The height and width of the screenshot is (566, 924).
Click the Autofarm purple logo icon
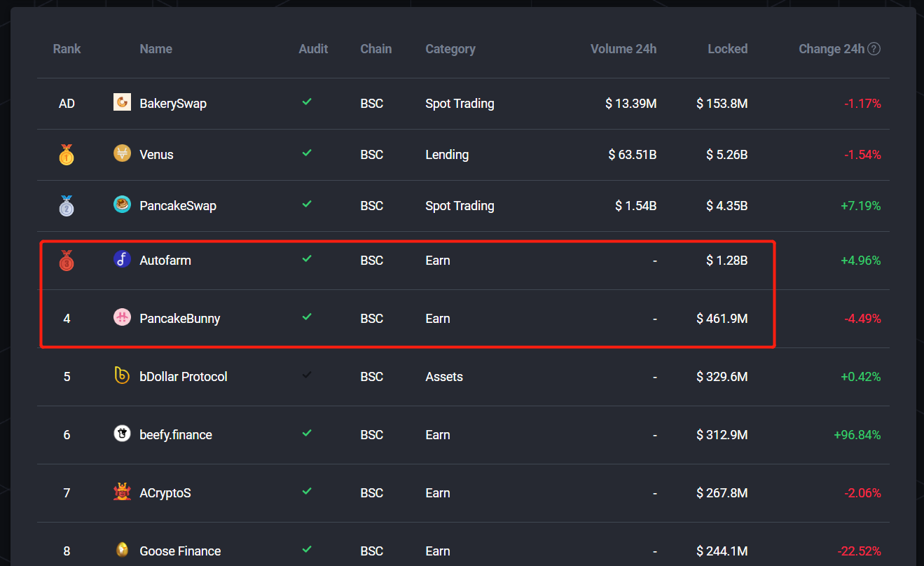[122, 259]
